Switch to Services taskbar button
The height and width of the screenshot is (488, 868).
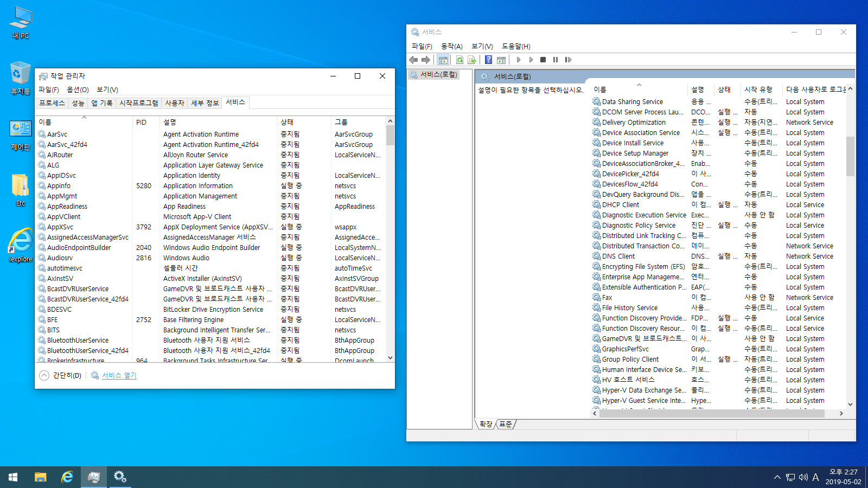coord(120,477)
